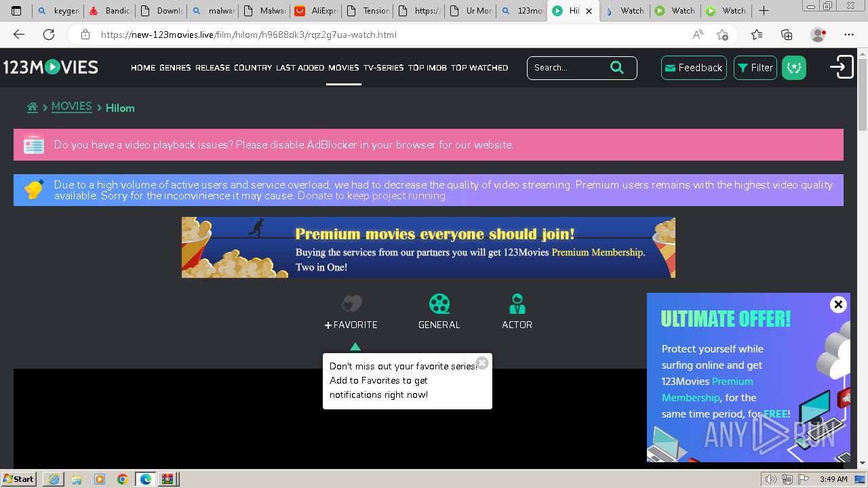The width and height of the screenshot is (868, 488).
Task: Open TV-SERIES section
Action: [x=383, y=68]
